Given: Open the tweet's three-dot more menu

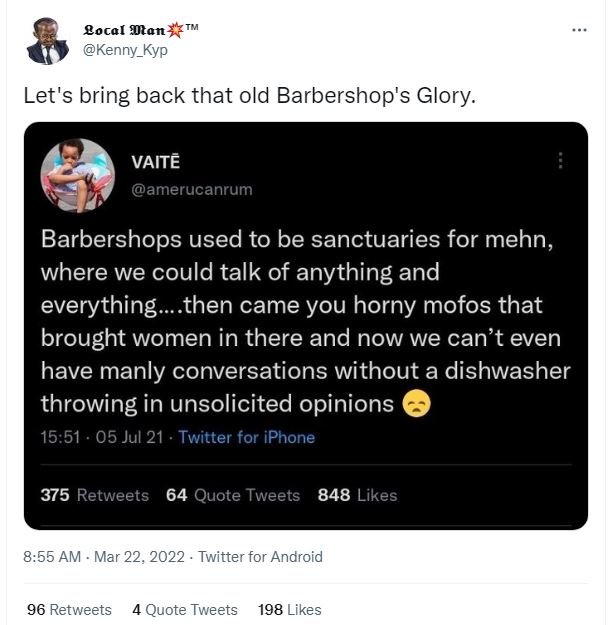Looking at the screenshot, I should [579, 30].
